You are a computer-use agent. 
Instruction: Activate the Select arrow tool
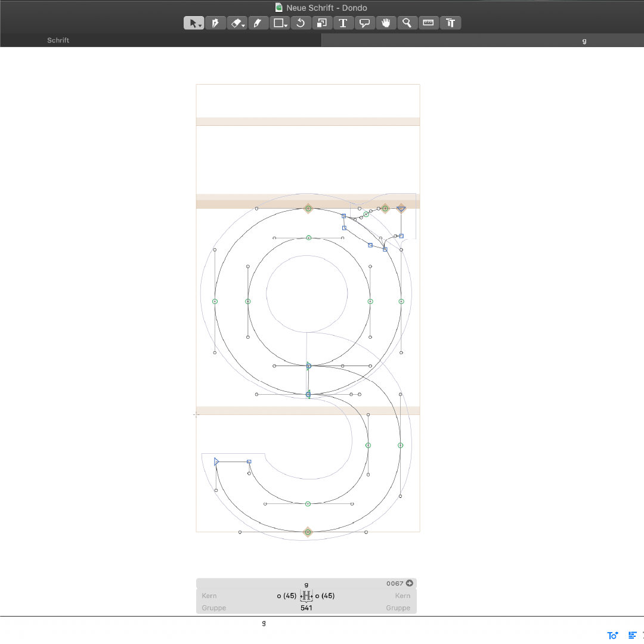pyautogui.click(x=194, y=23)
